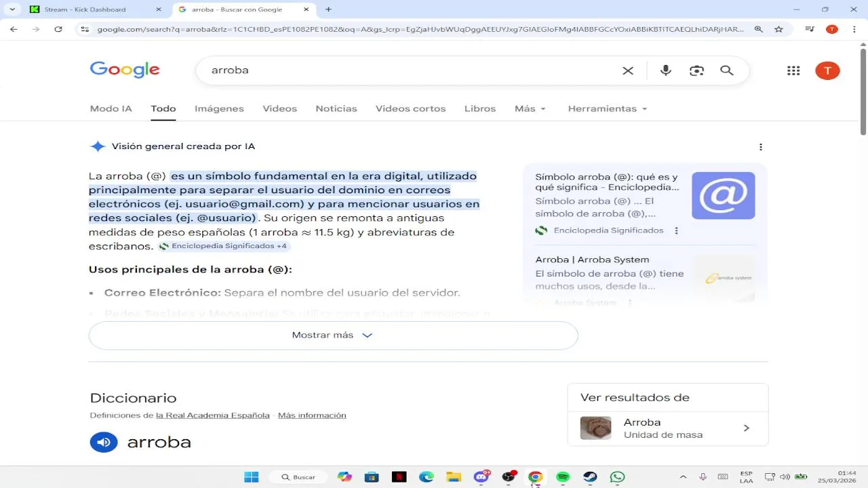Open Discord from the taskbar

click(481, 477)
